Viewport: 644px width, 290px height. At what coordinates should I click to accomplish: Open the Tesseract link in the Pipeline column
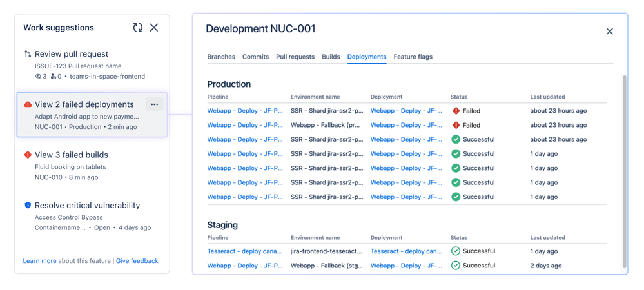245,251
